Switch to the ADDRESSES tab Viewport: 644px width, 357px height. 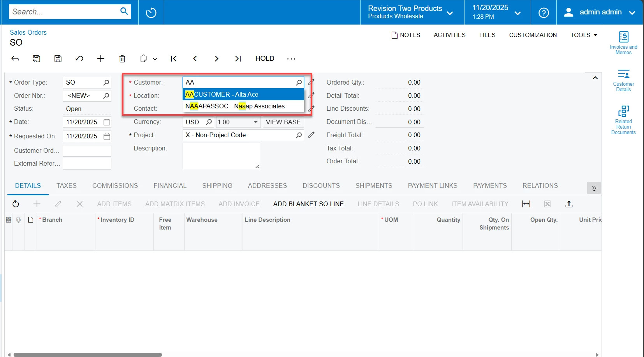coord(267,186)
